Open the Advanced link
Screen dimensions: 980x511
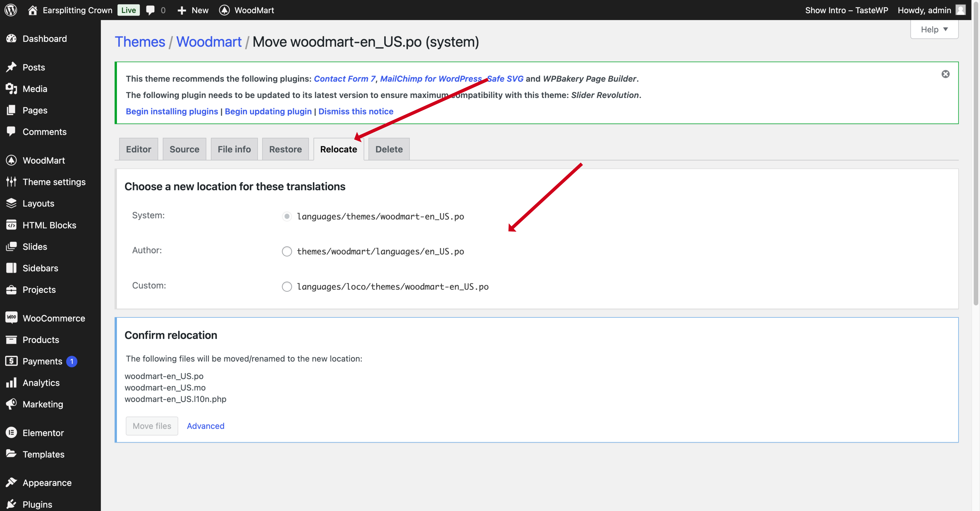click(x=205, y=426)
